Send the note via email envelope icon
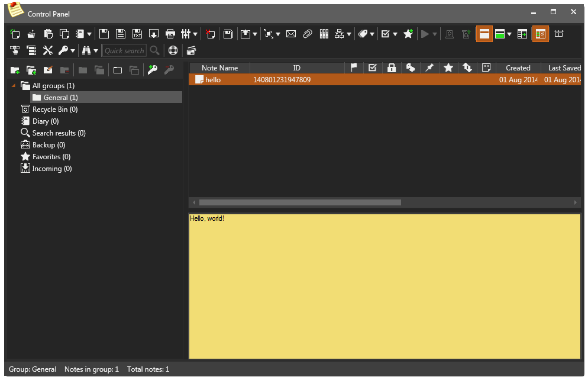This screenshot has width=588, height=380. point(290,34)
